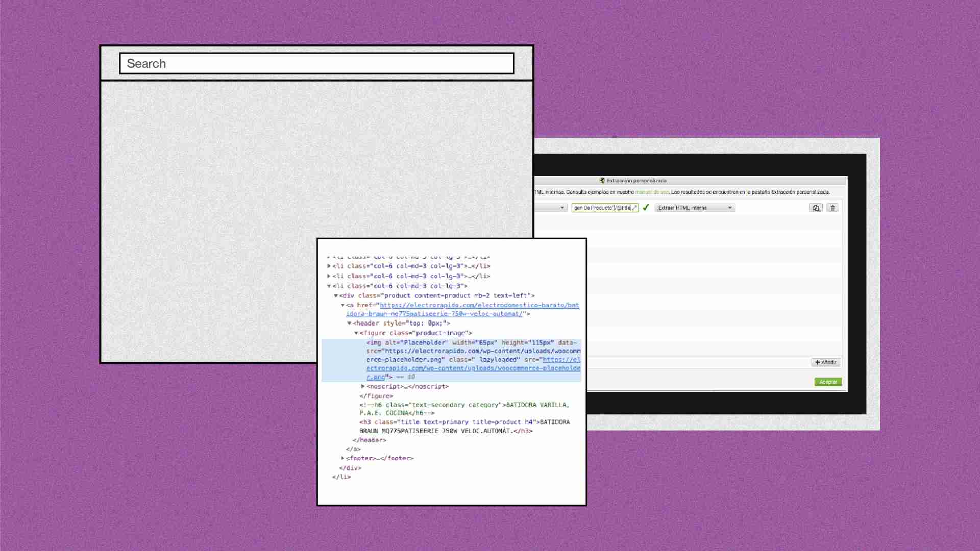
Task: Click the trash delete icon button
Action: pos(832,208)
